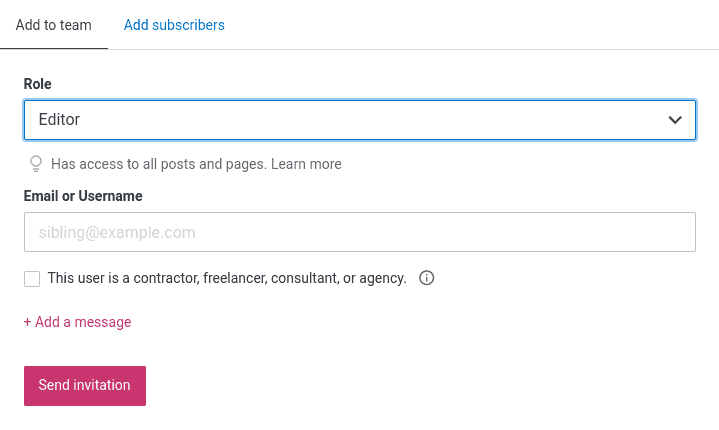
Task: Click the Email or Username input field
Action: [360, 232]
